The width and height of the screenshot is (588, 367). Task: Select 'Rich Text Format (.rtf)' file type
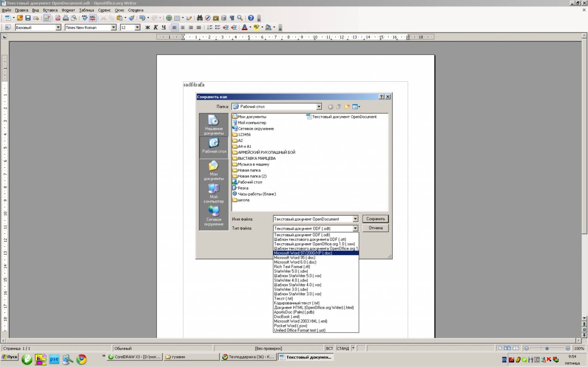[316, 267]
